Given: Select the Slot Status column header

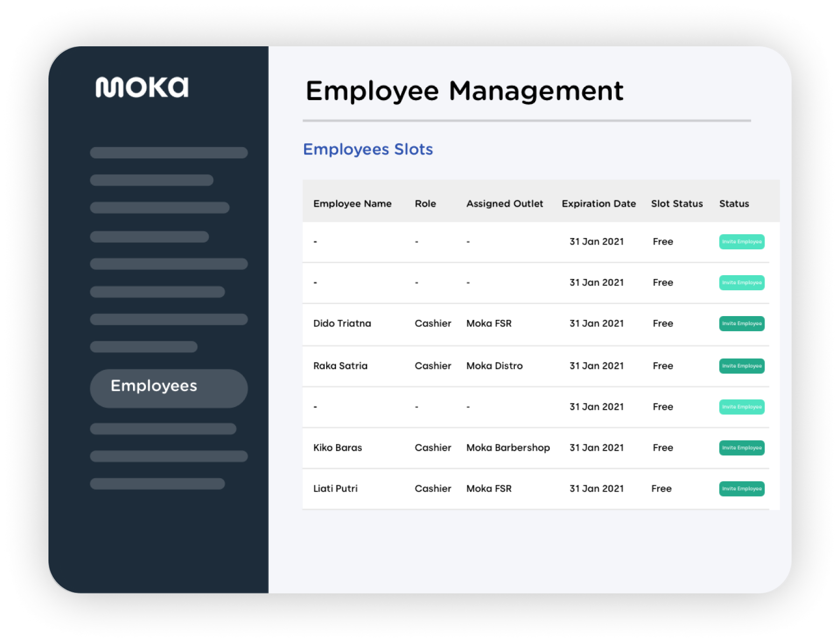Looking at the screenshot, I should (676, 204).
